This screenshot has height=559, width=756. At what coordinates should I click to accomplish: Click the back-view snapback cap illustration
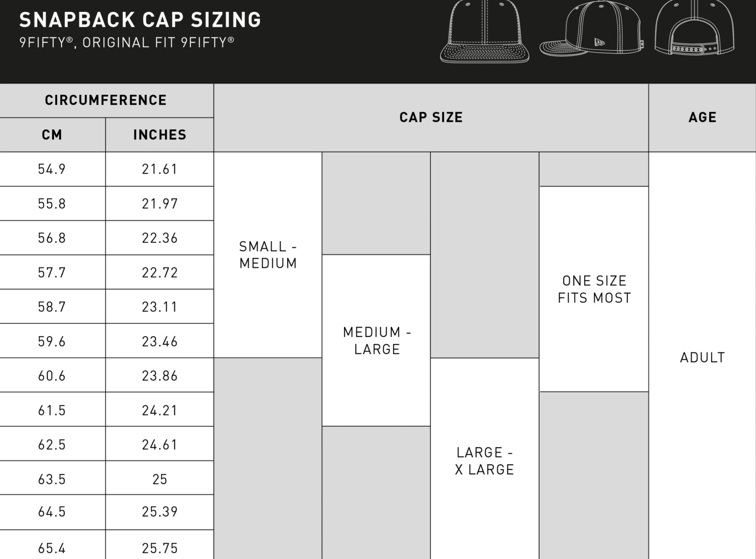(694, 29)
